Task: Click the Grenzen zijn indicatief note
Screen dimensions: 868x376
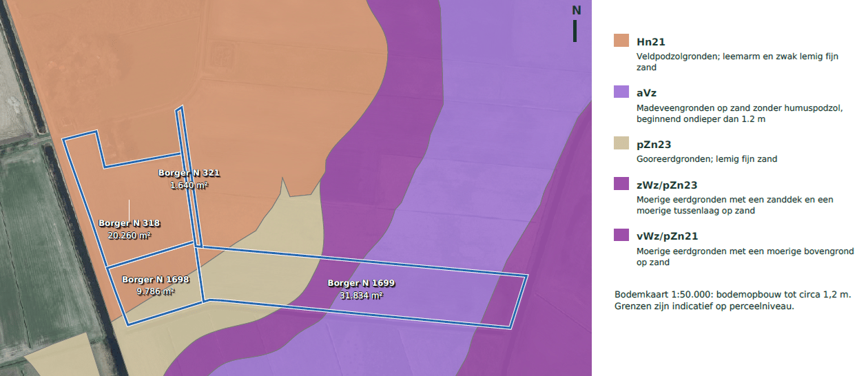Action: pos(704,306)
